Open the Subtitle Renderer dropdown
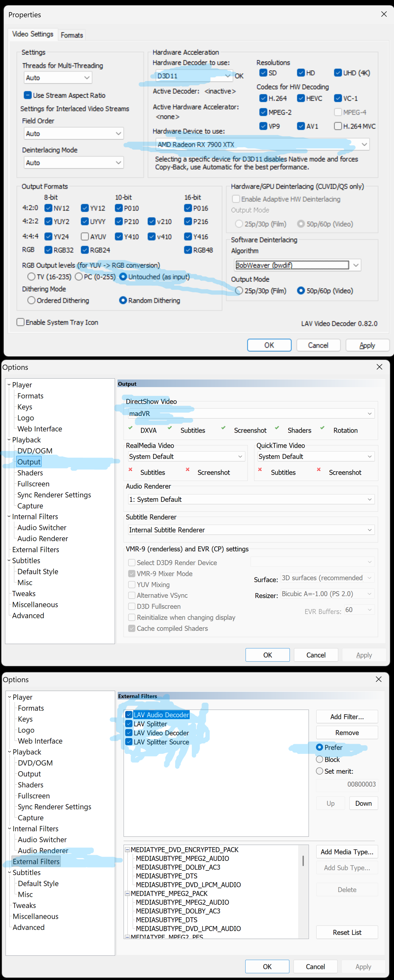394x980 pixels. 251,530
